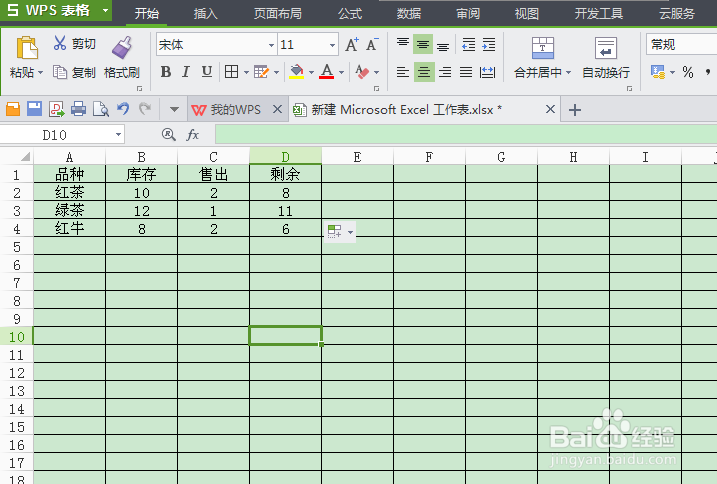
Task: Click the Copy button
Action: (74, 72)
